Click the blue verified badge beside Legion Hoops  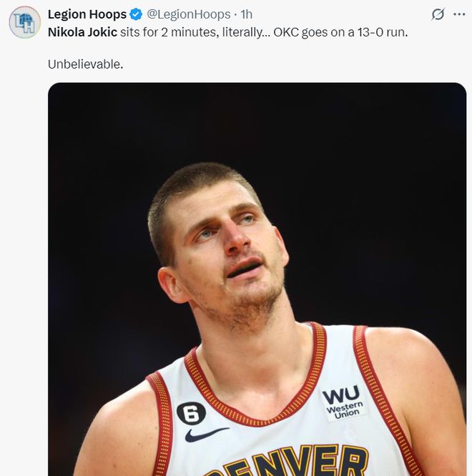pos(135,15)
